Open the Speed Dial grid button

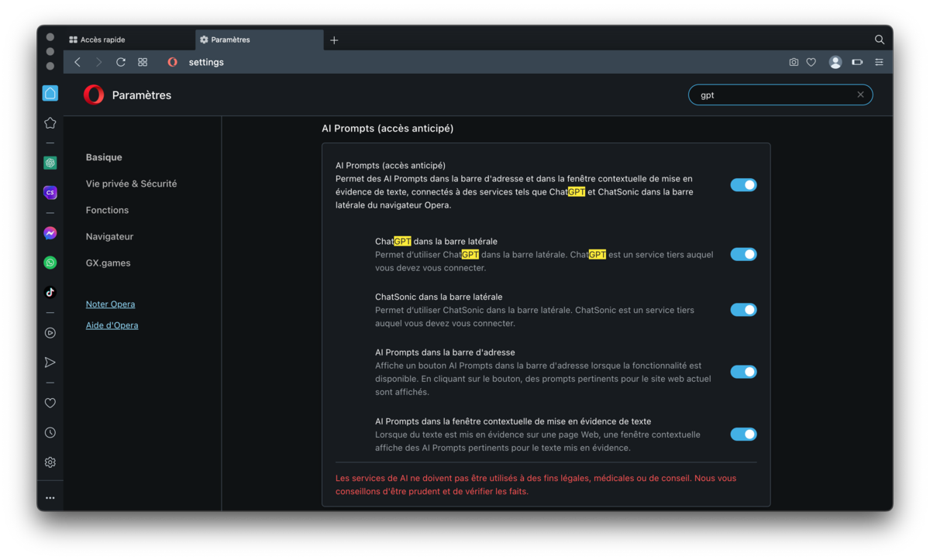tap(143, 62)
